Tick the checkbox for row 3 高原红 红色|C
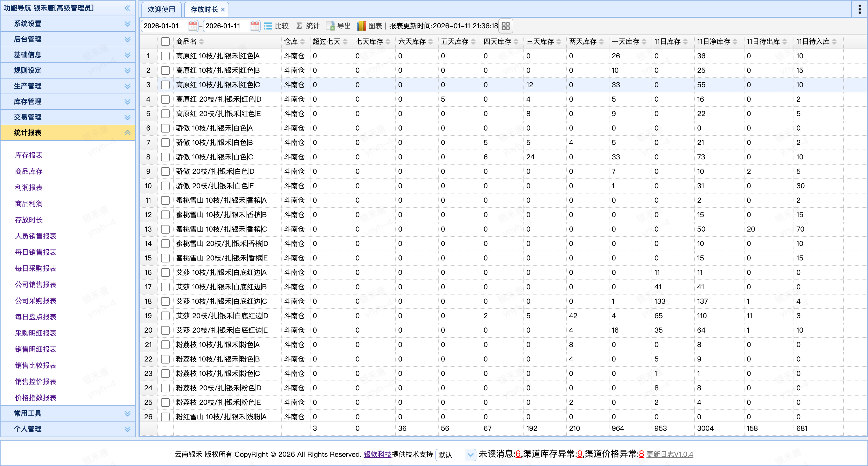Screen dimensions: 868x466 [x=165, y=85]
